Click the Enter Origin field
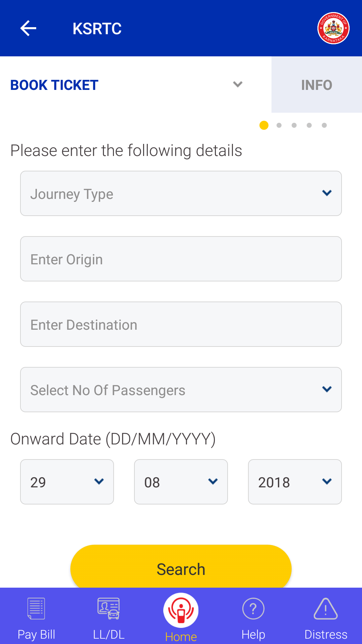This screenshot has width=362, height=644. [181, 259]
